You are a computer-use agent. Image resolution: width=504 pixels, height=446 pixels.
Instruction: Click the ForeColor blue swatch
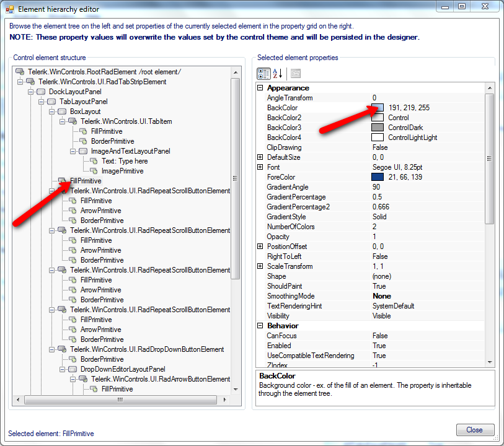[378, 177]
